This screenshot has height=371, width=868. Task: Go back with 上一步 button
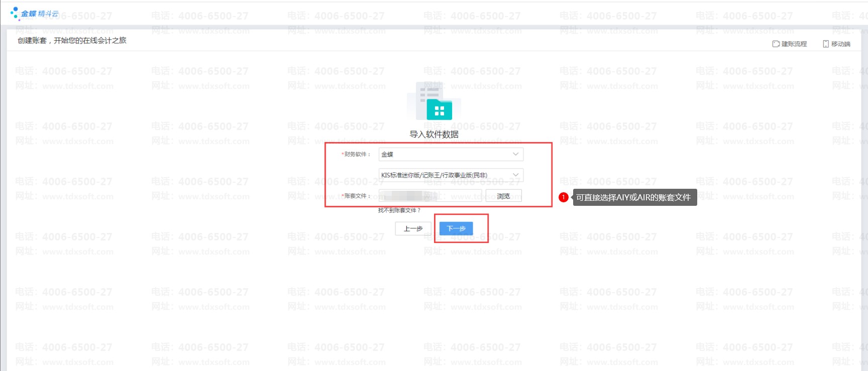413,228
